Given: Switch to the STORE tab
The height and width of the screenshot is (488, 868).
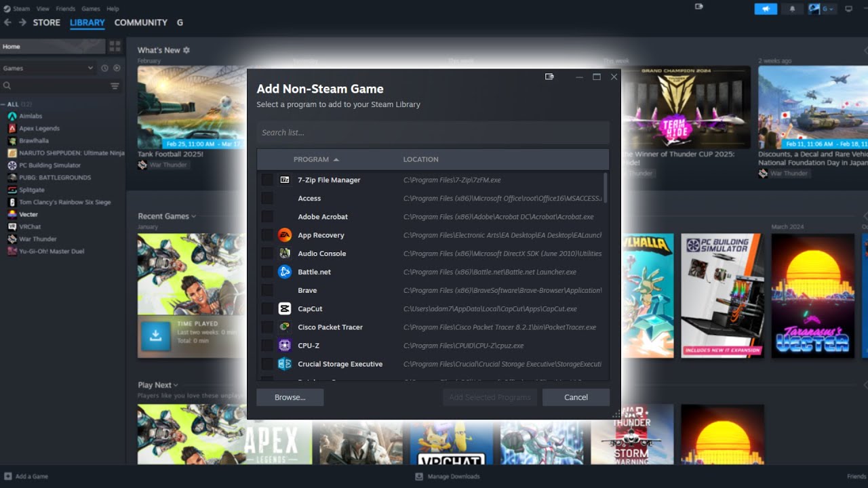Looking at the screenshot, I should [x=47, y=22].
